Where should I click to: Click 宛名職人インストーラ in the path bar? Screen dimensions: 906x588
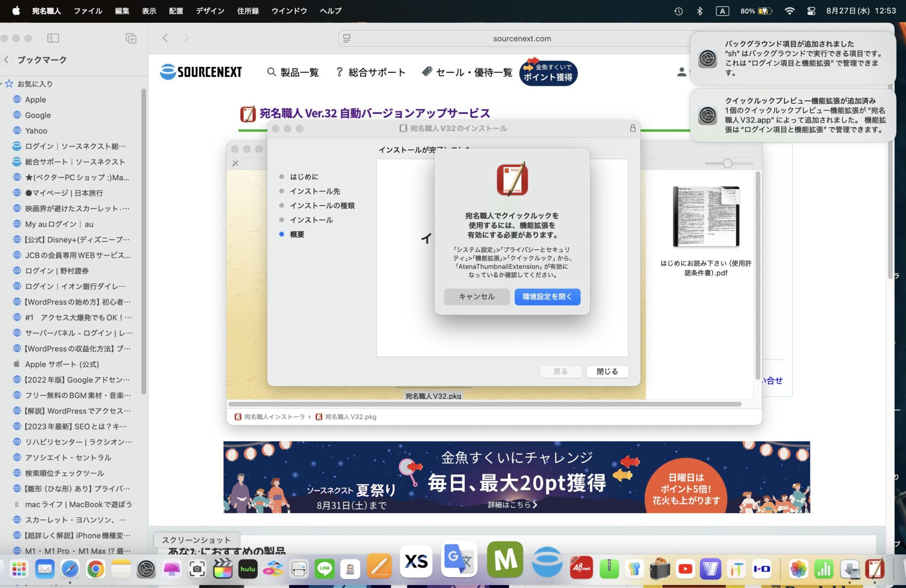(270, 417)
